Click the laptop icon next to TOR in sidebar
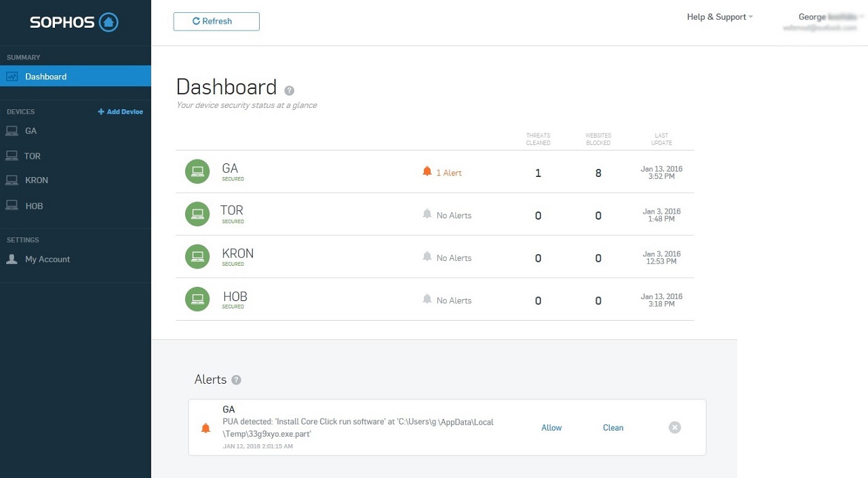The image size is (868, 478). 12,156
